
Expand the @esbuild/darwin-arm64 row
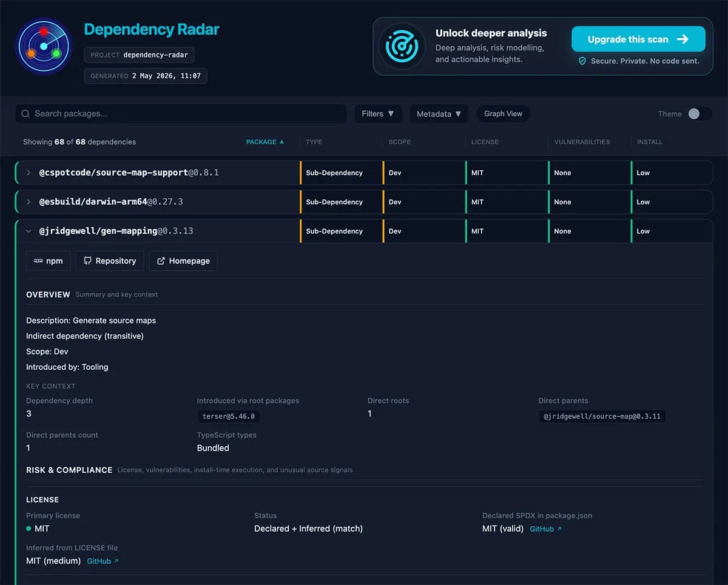tap(29, 202)
